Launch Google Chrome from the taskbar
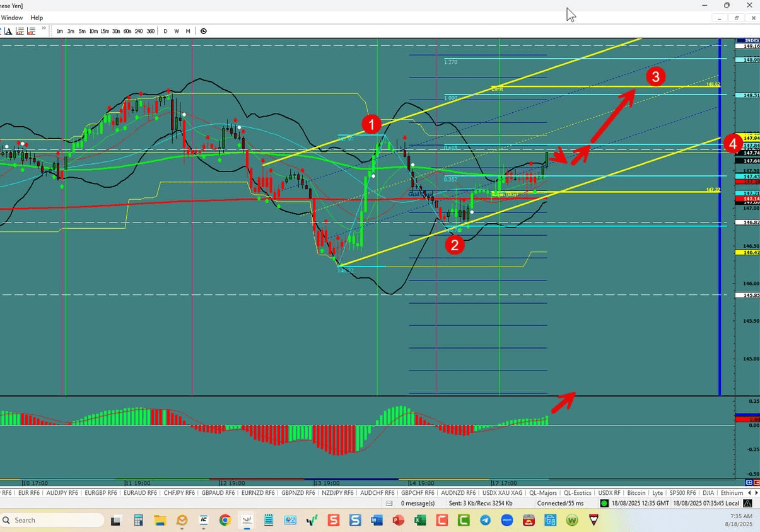The image size is (760, 532). coord(225,520)
